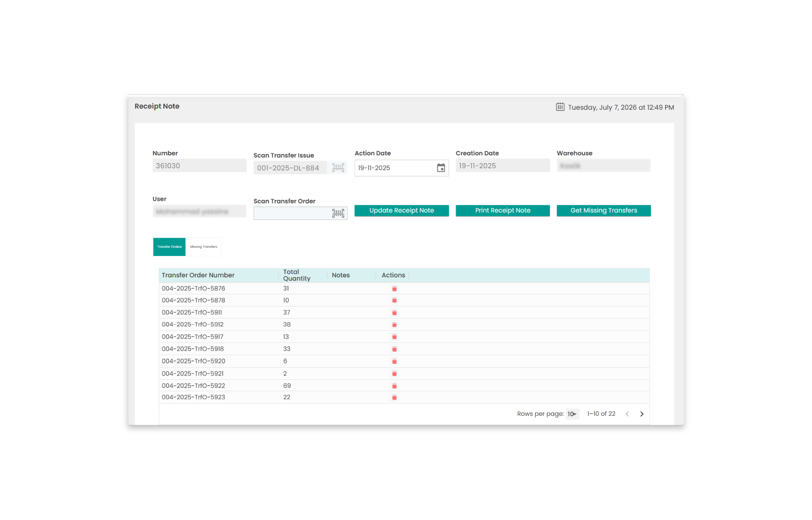Click the 1–10 of 22 pagination text
The height and width of the screenshot is (520, 812).
601,414
